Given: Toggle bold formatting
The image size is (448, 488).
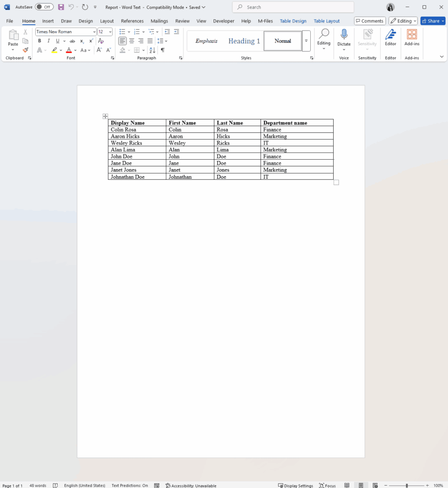Looking at the screenshot, I should [40, 41].
